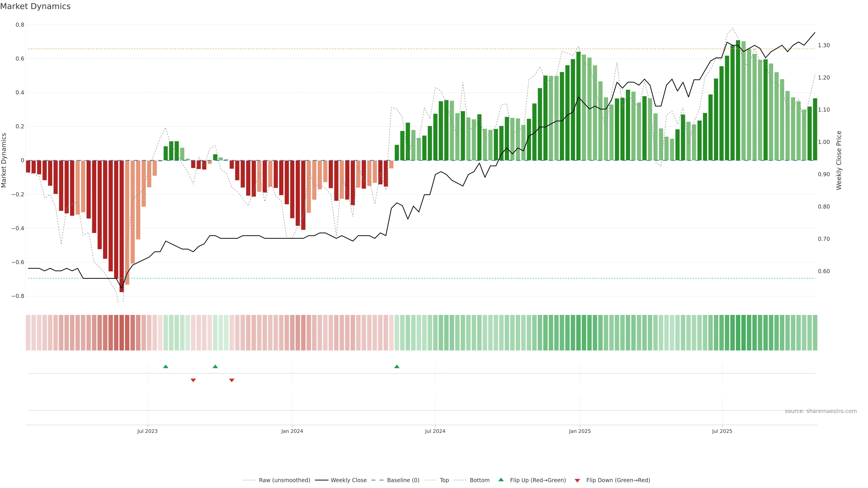Toggle the Top threshold legend entry
This screenshot has width=868, height=488.
444,480
